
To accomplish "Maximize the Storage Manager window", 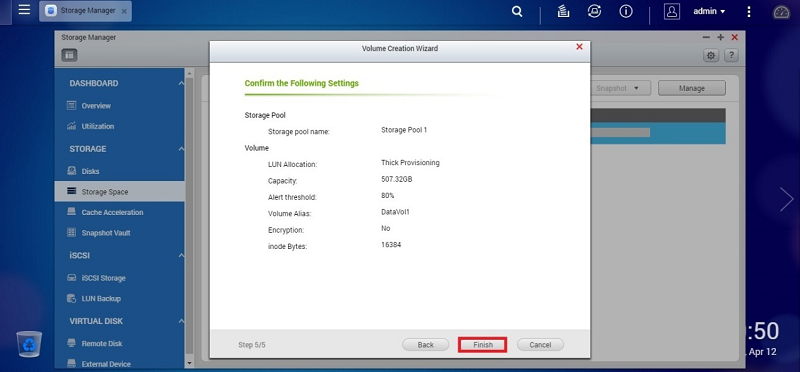I will click(x=720, y=37).
